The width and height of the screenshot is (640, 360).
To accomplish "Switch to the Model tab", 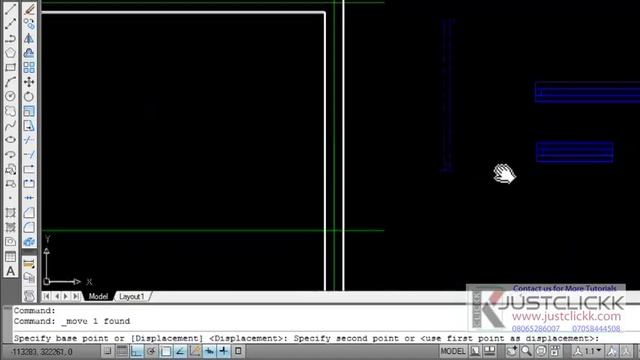I will tap(98, 296).
